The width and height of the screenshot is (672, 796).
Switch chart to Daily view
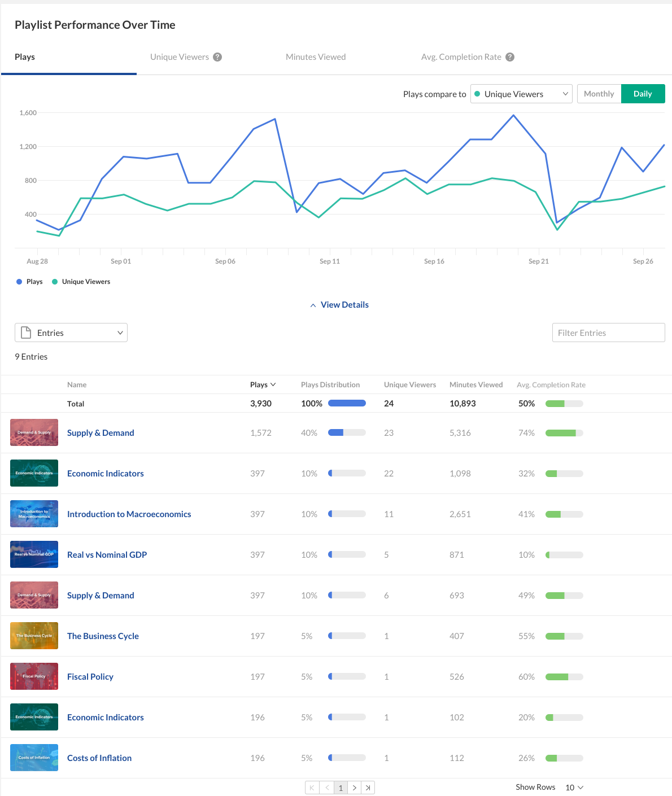click(x=643, y=94)
